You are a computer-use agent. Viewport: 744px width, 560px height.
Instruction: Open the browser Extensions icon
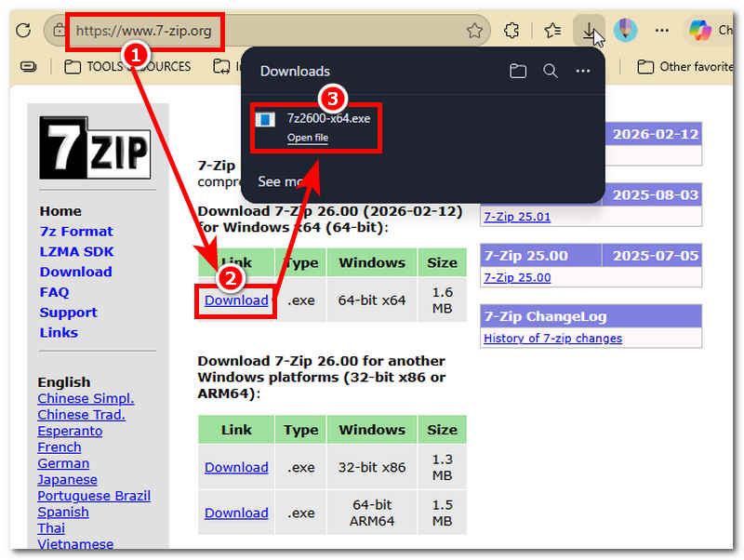click(511, 30)
